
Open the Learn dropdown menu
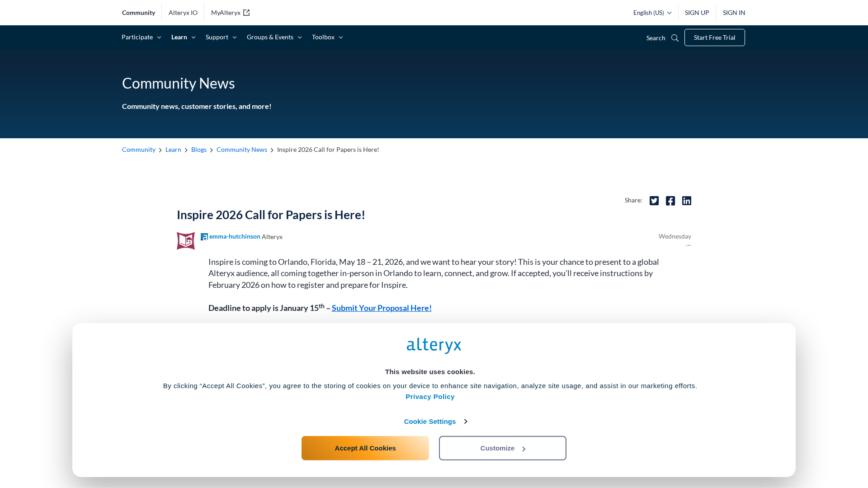coord(183,37)
